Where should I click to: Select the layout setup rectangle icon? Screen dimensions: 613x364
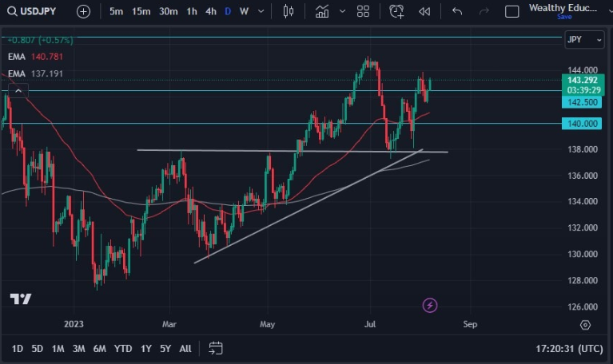pos(512,11)
